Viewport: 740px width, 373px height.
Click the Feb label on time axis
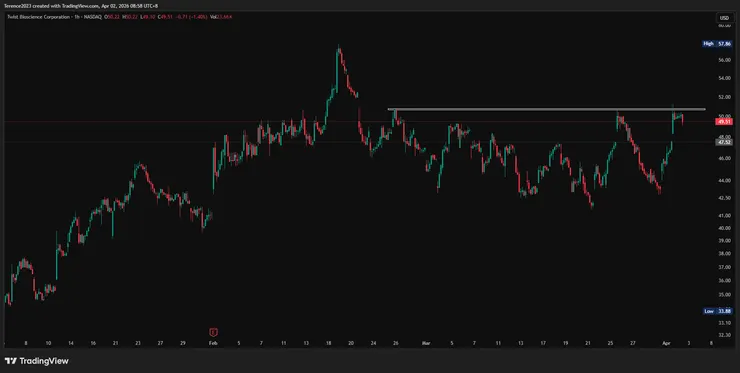213,344
